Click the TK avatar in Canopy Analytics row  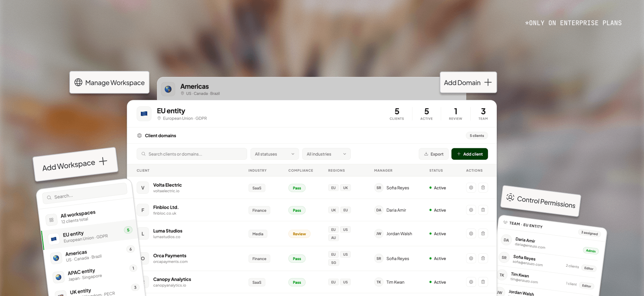pos(379,282)
